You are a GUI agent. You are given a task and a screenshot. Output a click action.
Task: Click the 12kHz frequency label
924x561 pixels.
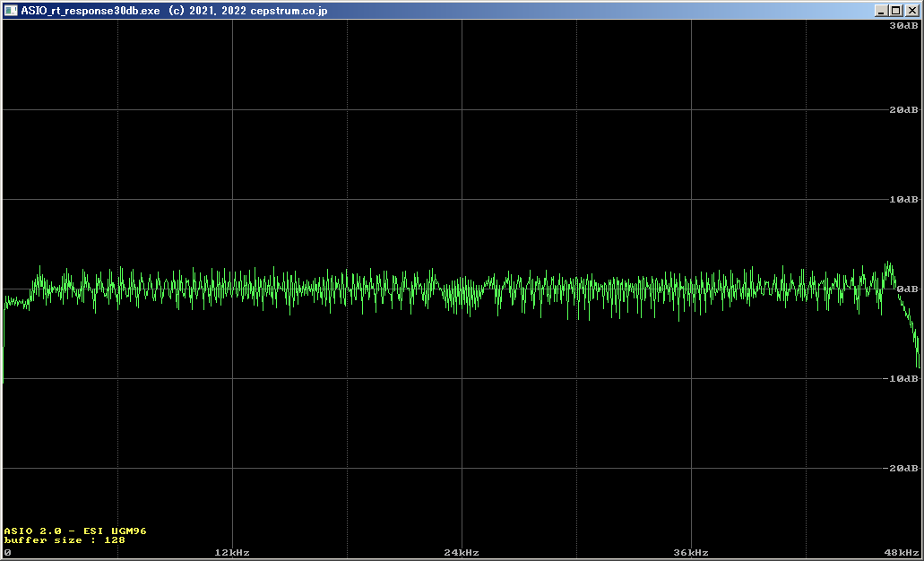click(x=232, y=553)
